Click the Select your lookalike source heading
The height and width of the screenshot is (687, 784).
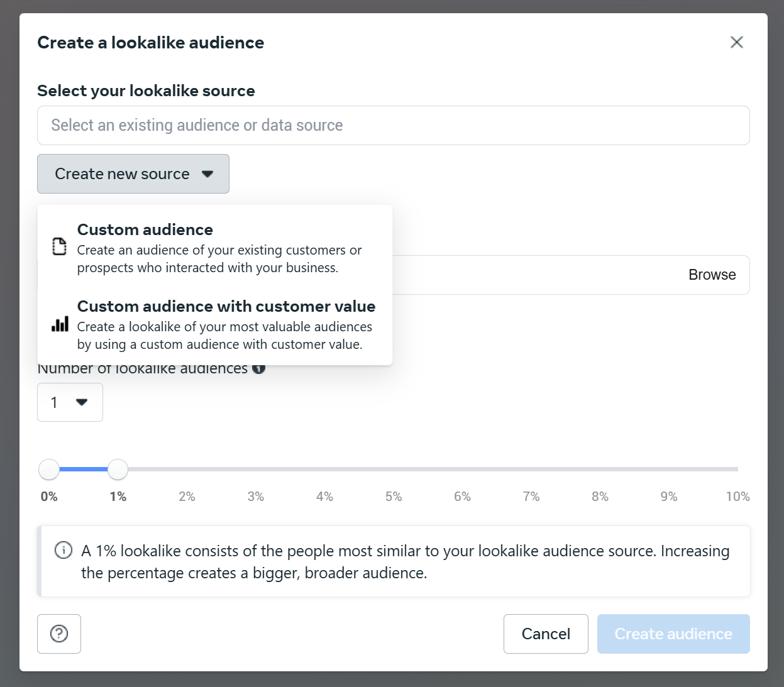click(146, 91)
